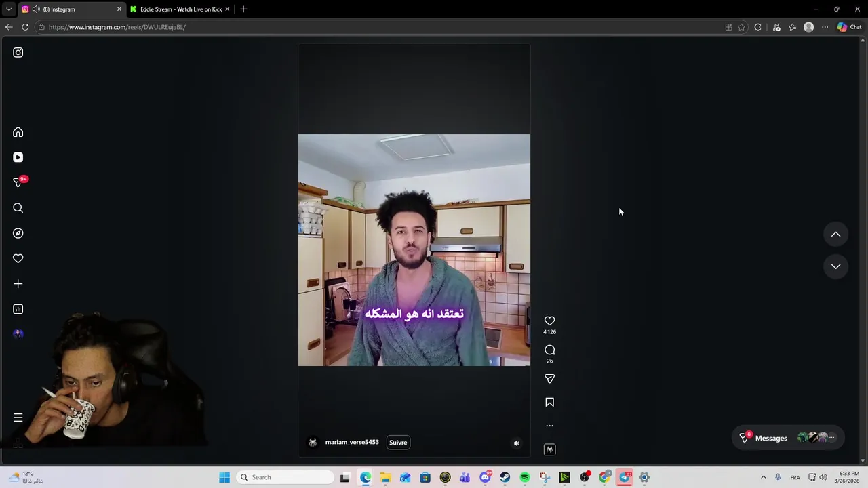Image resolution: width=868 pixels, height=488 pixels.
Task: Open Instagram logo home link
Action: click(x=18, y=52)
